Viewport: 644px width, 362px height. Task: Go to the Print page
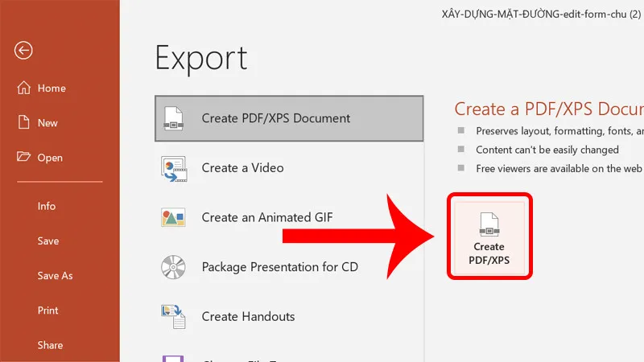pyautogui.click(x=47, y=311)
